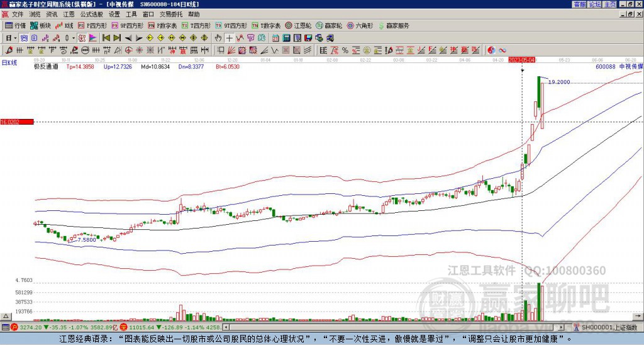644x345 pixels.
Task: Open the 江恩 menu
Action: coord(69,14)
